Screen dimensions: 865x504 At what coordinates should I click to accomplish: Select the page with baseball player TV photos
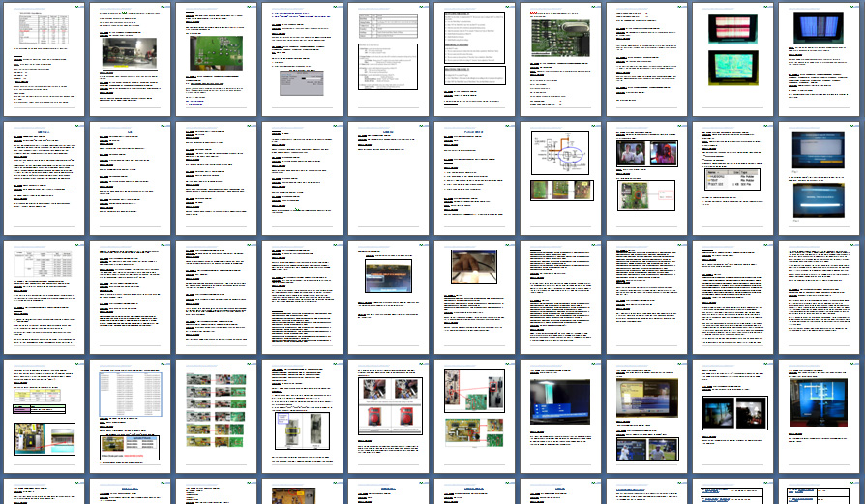click(646, 417)
